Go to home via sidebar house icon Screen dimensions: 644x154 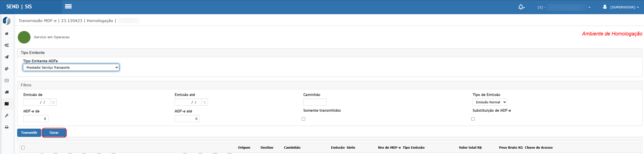(7, 34)
